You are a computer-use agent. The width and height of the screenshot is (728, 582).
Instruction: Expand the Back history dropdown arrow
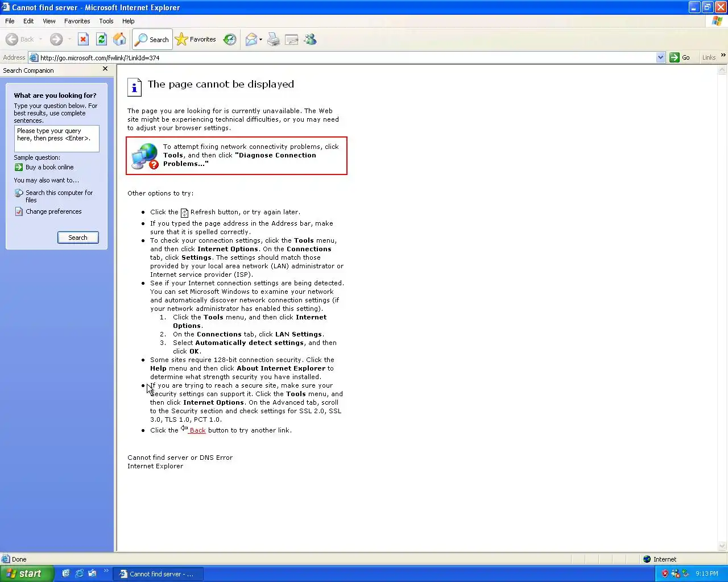pyautogui.click(x=40, y=39)
